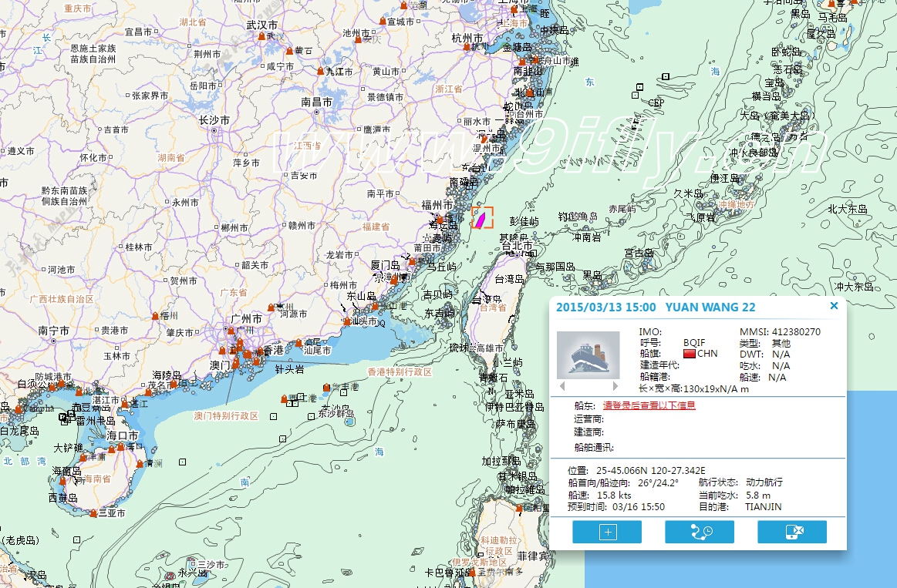Click the port marker at Sanya
Viewport: 897px width, 588px height.
click(93, 513)
